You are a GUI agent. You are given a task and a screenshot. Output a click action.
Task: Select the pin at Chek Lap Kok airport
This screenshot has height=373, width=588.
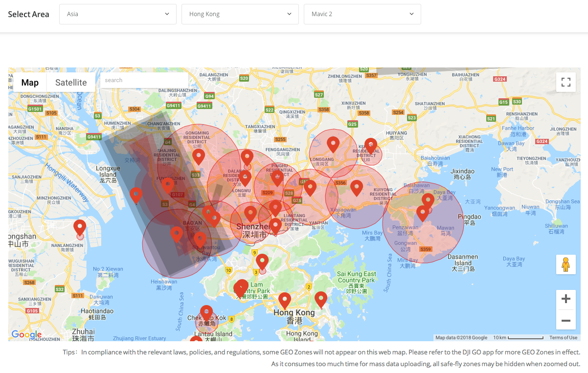click(206, 313)
